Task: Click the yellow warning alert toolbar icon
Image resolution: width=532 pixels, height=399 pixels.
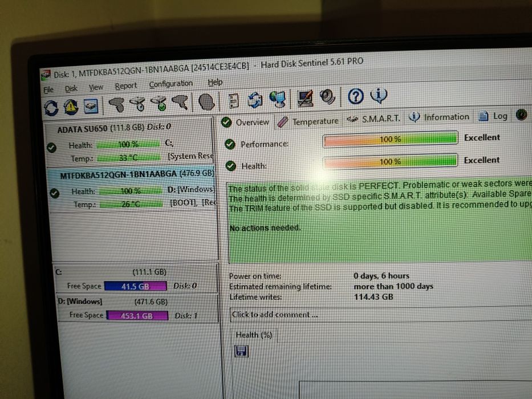Action: (x=71, y=107)
